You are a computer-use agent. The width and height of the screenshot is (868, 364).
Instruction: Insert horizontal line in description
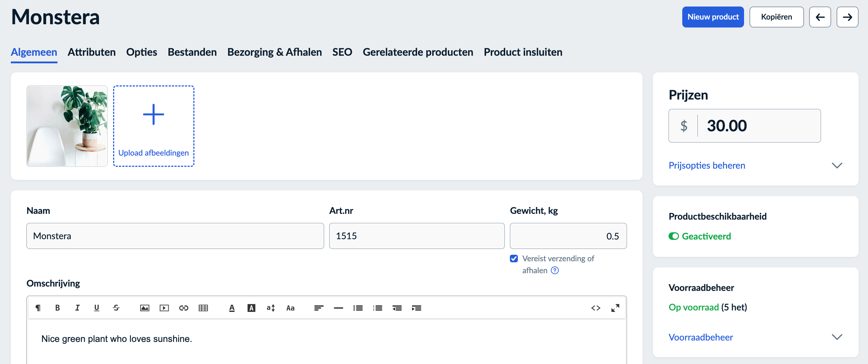tap(338, 308)
